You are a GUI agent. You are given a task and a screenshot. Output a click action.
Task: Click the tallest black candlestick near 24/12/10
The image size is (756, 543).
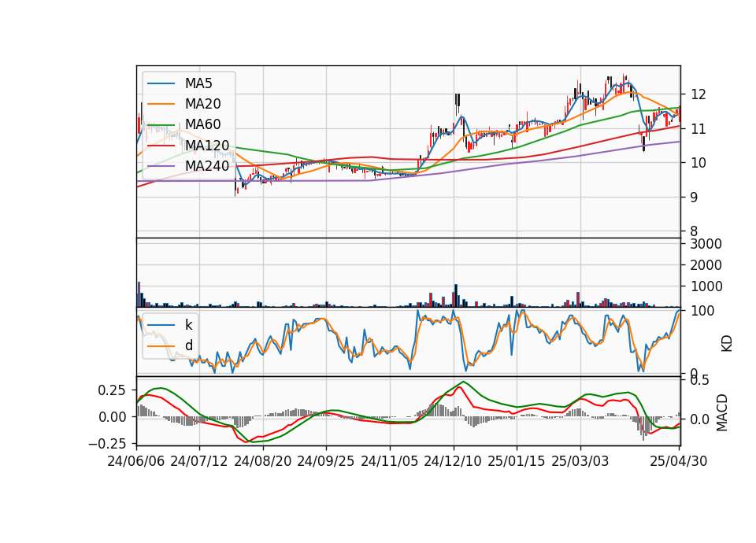click(x=457, y=104)
